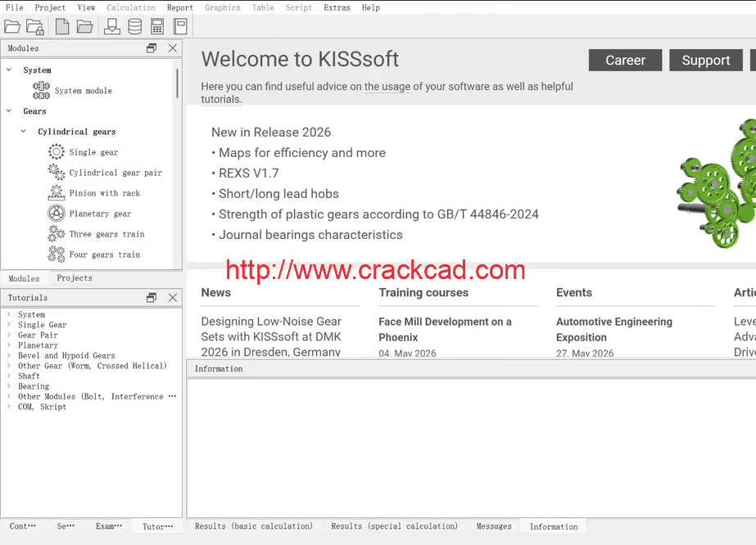
Task: Expand the System tutorials
Action: [x=9, y=314]
